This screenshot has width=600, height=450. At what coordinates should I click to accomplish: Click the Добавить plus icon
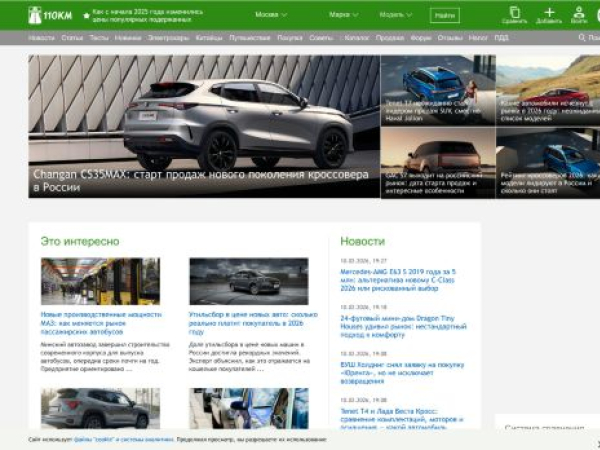(549, 14)
